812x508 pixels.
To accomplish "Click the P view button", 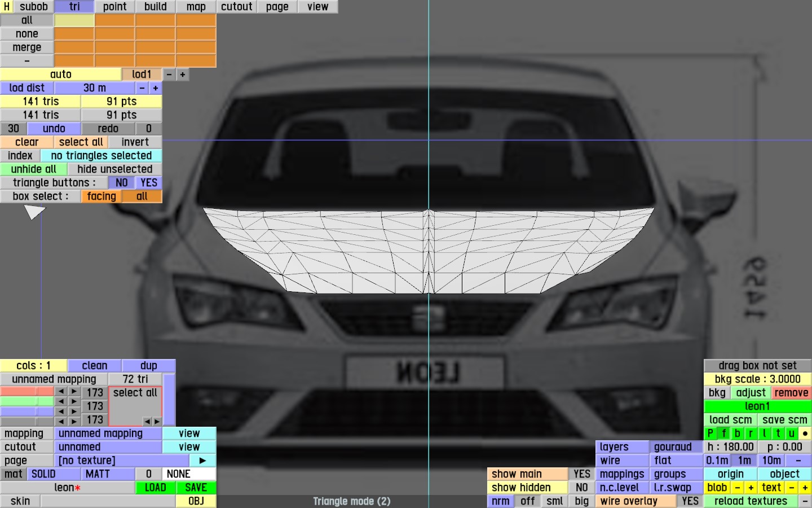I will click(710, 433).
